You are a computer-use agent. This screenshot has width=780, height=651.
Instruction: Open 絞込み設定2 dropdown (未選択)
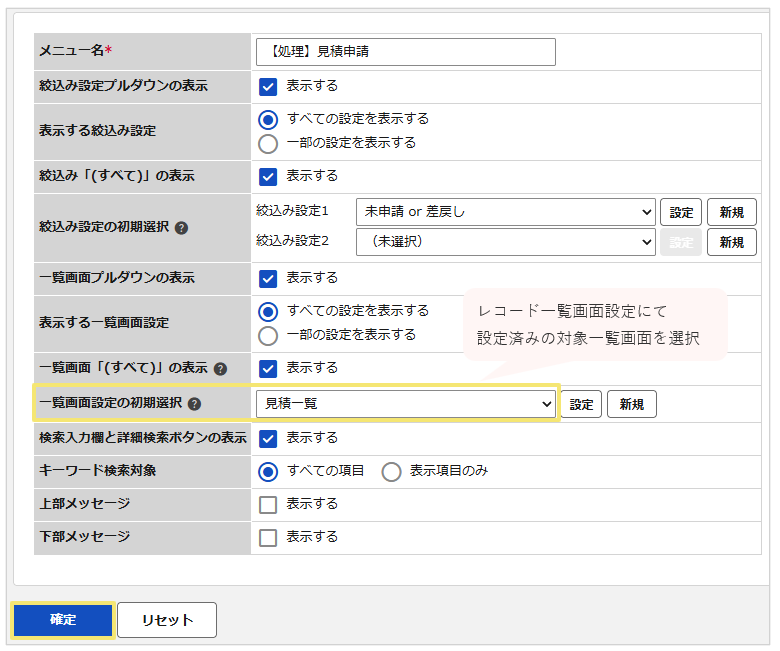505,242
